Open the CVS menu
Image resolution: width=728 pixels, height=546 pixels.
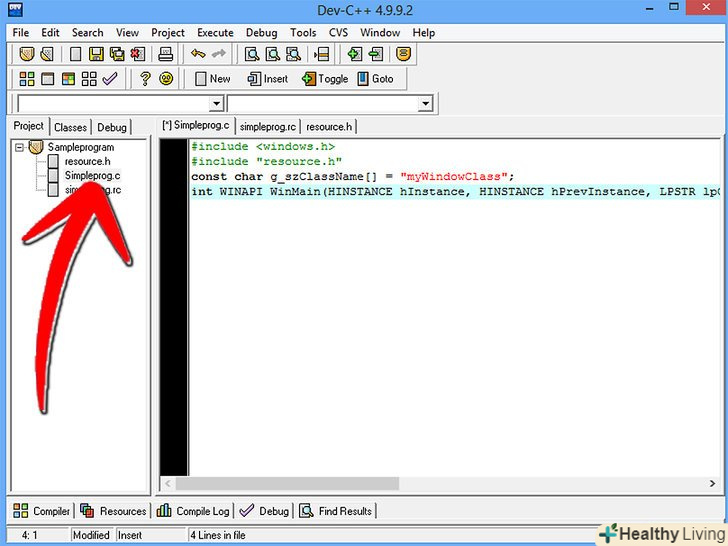pos(338,32)
